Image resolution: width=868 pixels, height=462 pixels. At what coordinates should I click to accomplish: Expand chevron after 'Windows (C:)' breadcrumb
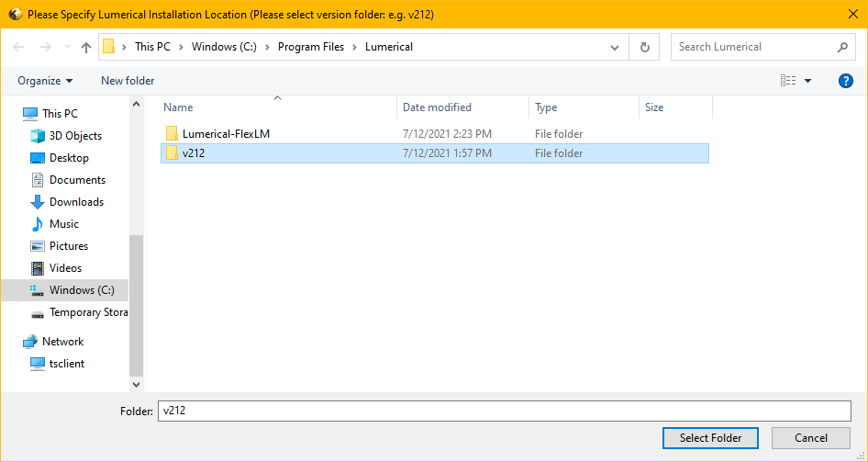pyautogui.click(x=267, y=47)
